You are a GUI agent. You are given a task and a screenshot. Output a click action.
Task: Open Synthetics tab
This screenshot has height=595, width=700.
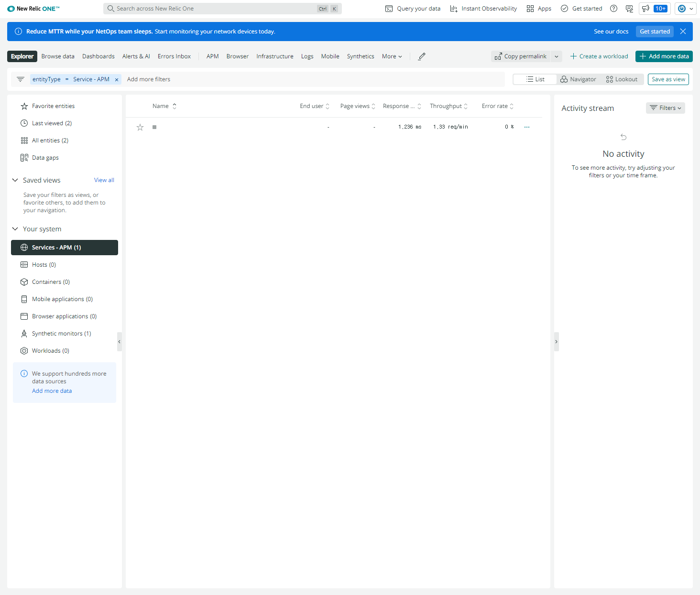click(x=361, y=56)
